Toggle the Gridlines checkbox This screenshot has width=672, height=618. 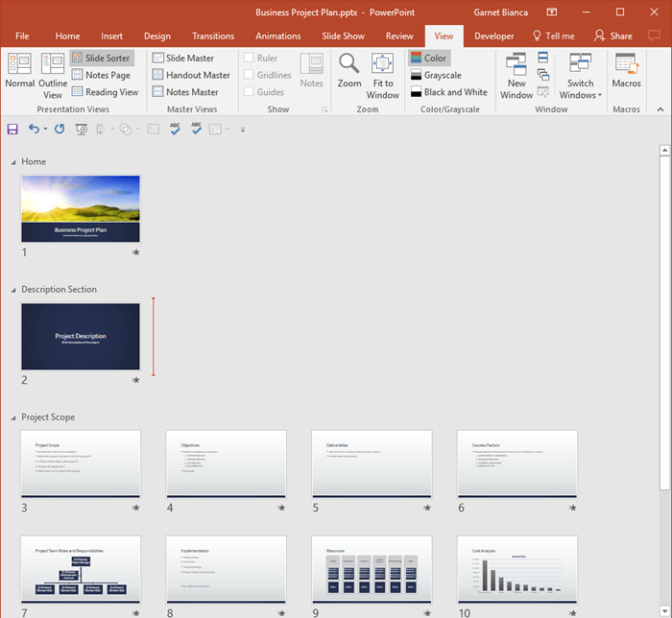point(249,75)
